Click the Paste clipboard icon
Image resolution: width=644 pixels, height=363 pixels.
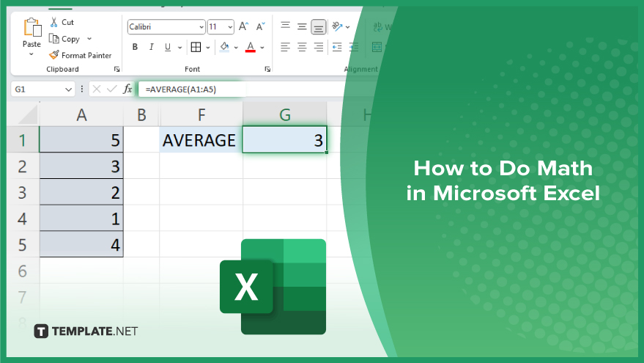click(32, 28)
